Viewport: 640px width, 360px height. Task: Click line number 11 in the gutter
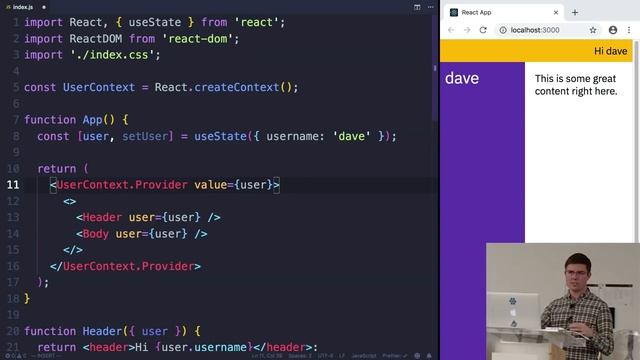[x=13, y=185]
